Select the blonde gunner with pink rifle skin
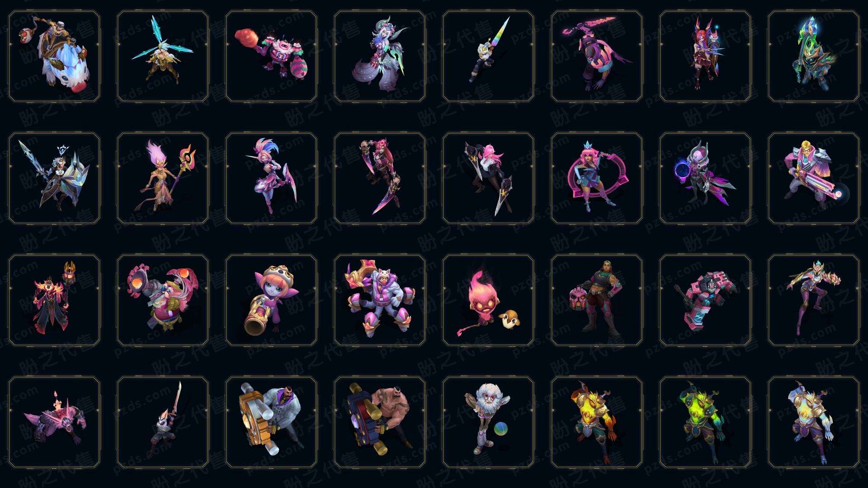 point(814,178)
